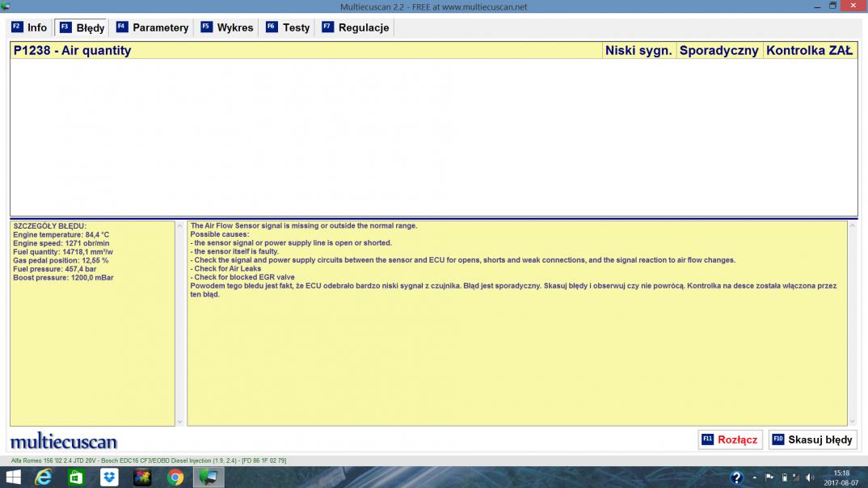
Task: Go to the Wykres tab
Action: [227, 27]
